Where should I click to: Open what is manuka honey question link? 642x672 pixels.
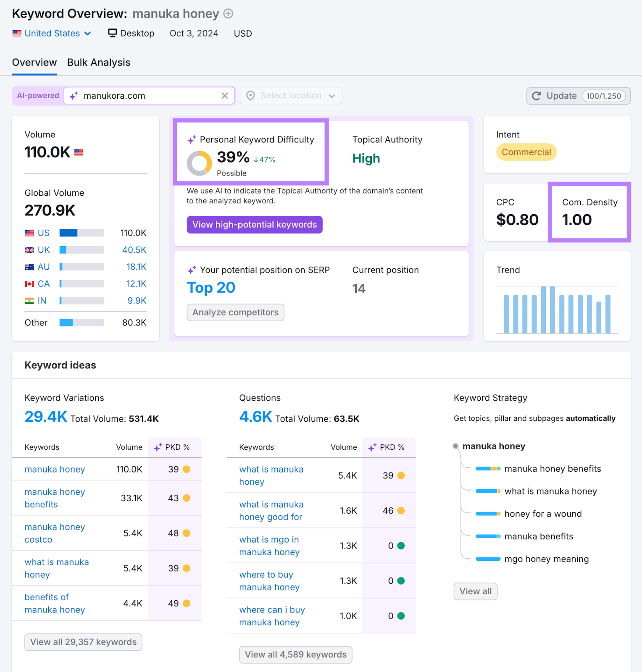pos(271,475)
